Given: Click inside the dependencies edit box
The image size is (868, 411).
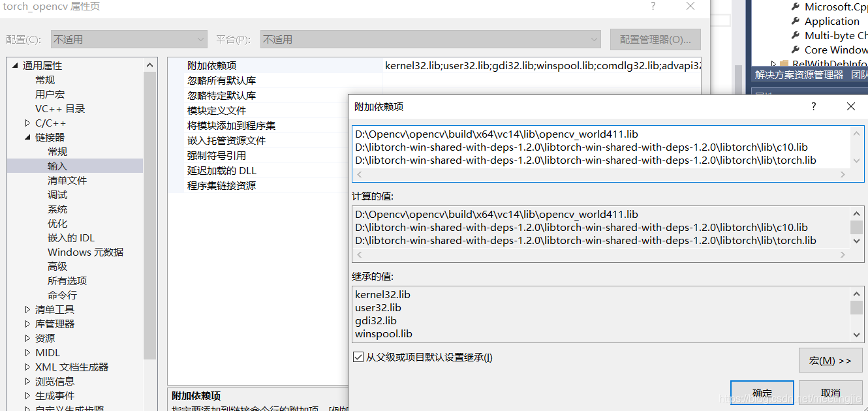Looking at the screenshot, I should [602, 147].
